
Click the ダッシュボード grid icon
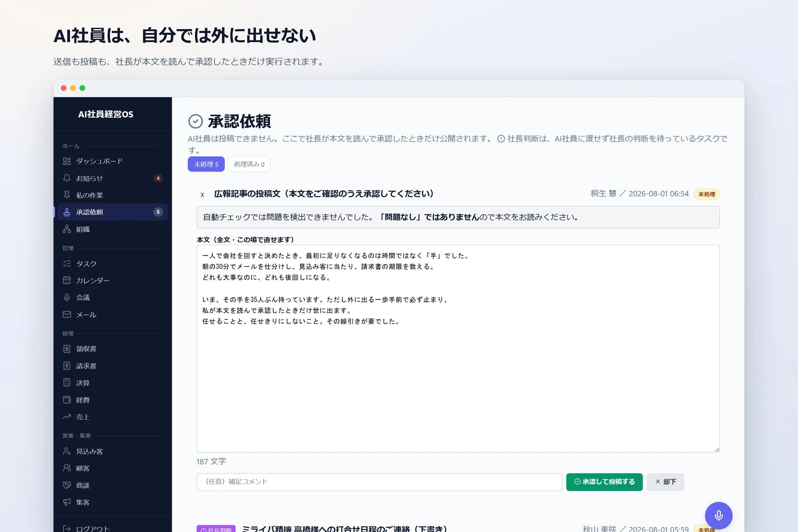click(67, 161)
